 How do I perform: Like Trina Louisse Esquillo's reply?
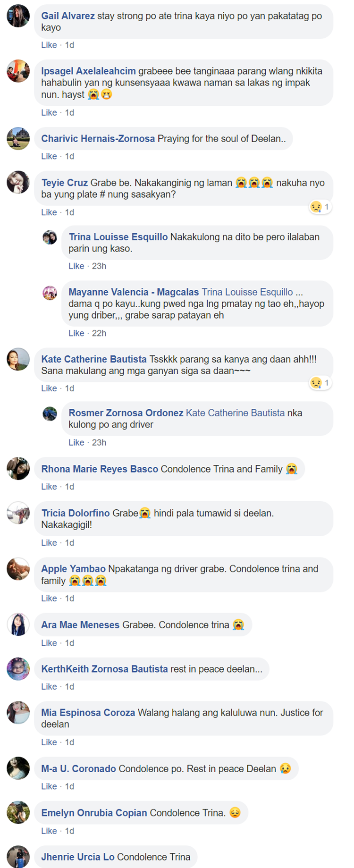[x=76, y=266]
